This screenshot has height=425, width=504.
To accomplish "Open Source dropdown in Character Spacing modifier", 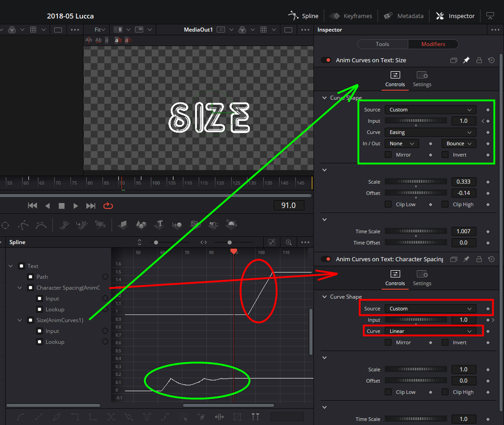I will 430,309.
